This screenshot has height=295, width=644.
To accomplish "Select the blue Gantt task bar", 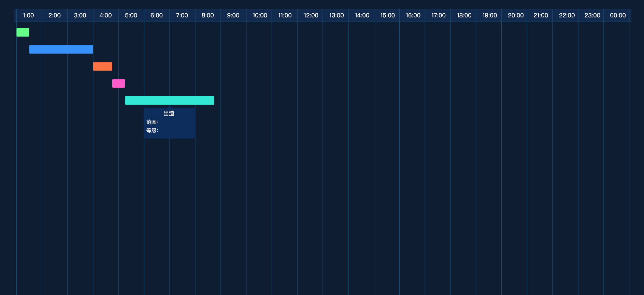I will pyautogui.click(x=61, y=49).
